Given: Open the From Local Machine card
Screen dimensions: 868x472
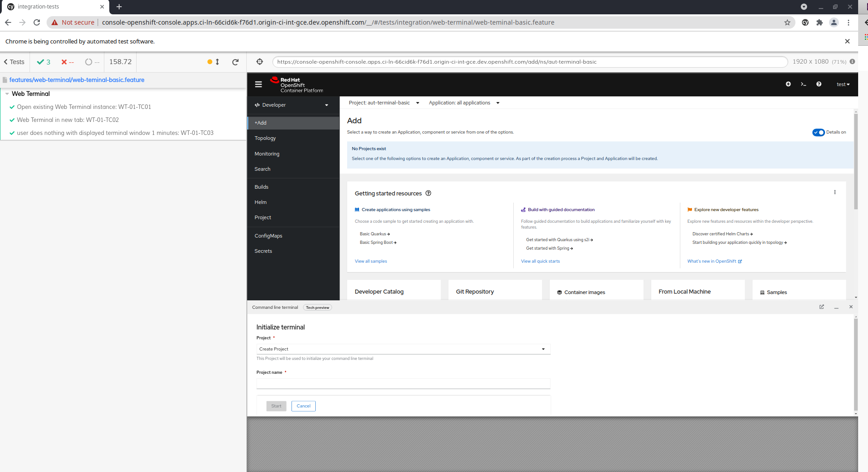Looking at the screenshot, I should click(x=698, y=290).
